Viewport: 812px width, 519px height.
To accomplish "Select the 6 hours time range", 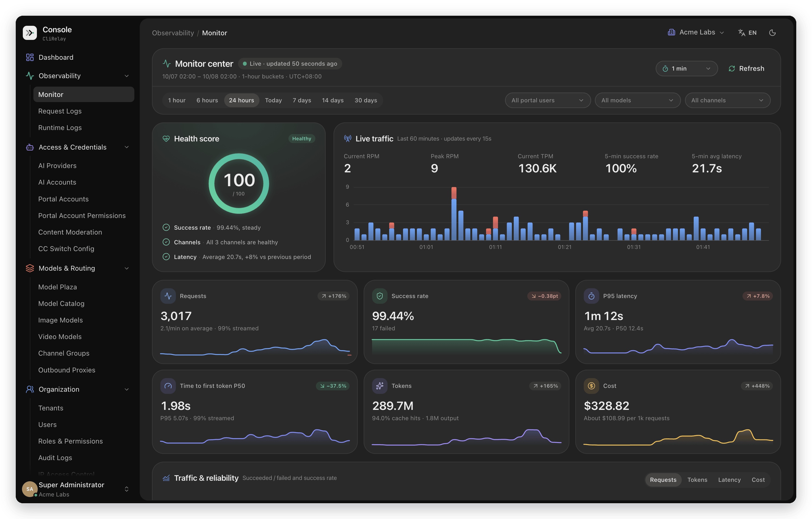I will click(207, 100).
